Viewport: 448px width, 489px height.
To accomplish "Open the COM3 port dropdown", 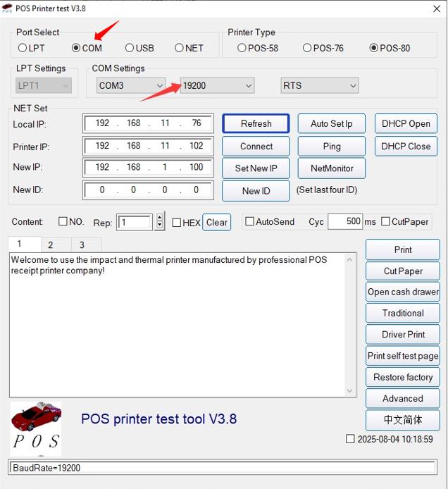I will (x=130, y=85).
